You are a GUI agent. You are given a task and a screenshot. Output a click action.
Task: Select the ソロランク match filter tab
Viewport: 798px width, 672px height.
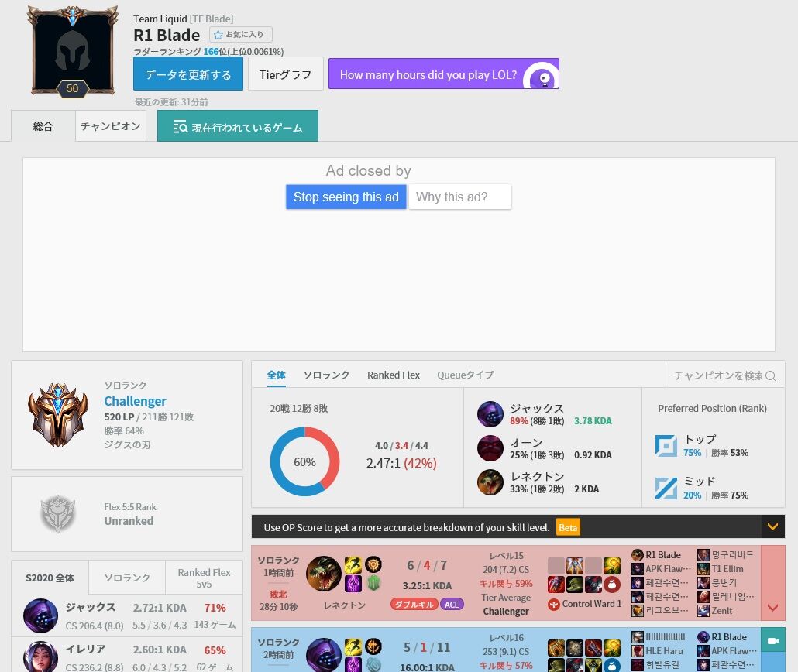[326, 375]
